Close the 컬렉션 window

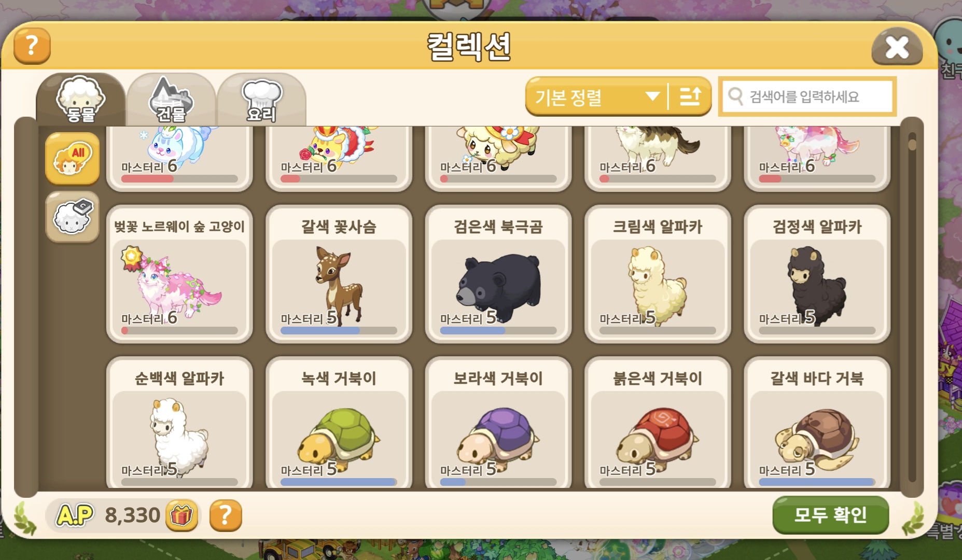click(897, 47)
